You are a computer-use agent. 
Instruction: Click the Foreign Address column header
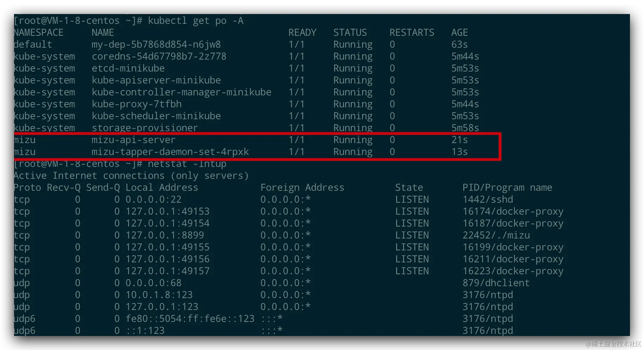tap(302, 188)
